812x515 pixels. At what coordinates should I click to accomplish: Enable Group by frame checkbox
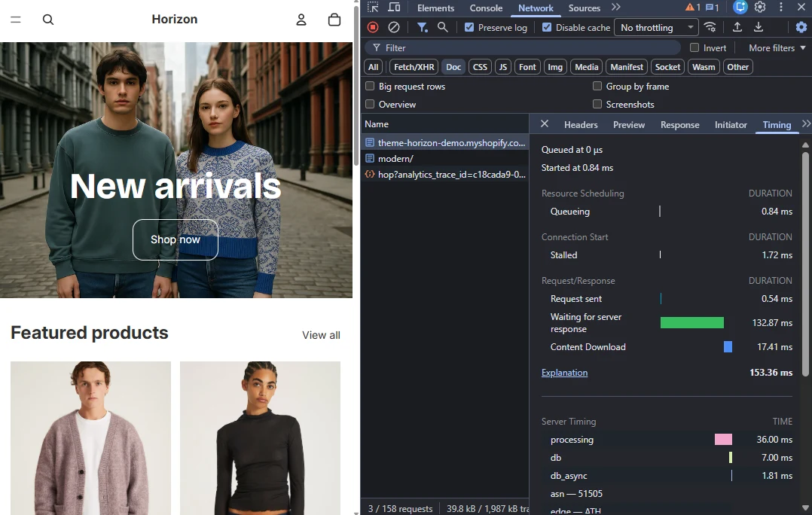point(597,86)
